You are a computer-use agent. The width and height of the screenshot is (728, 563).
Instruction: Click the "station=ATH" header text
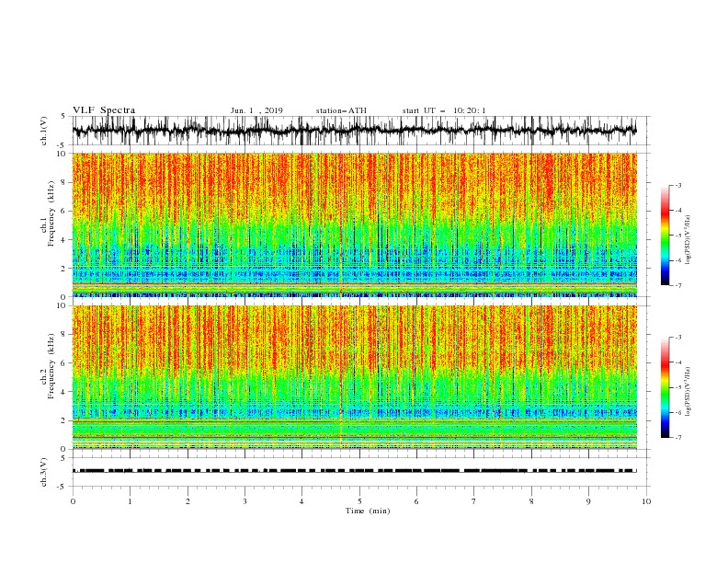click(341, 110)
